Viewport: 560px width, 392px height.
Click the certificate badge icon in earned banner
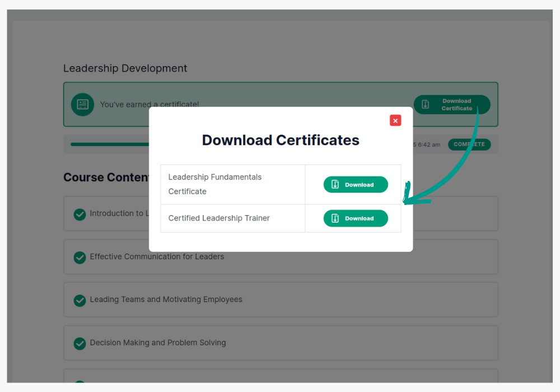[x=83, y=105]
